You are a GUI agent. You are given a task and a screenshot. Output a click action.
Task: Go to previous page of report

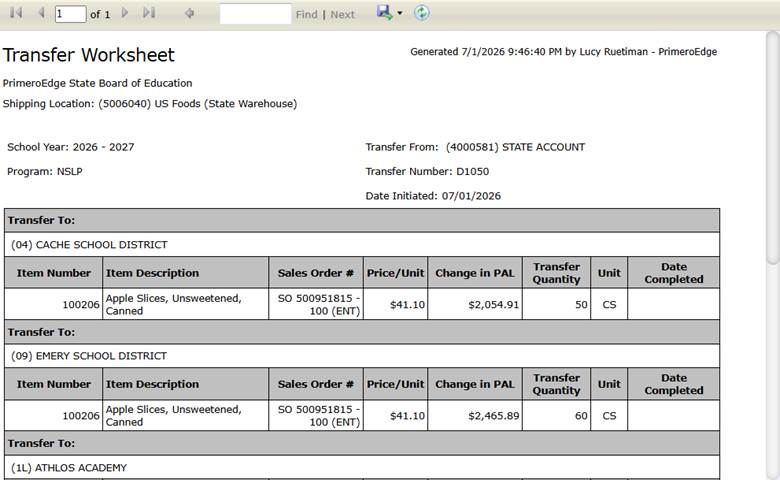[41, 13]
